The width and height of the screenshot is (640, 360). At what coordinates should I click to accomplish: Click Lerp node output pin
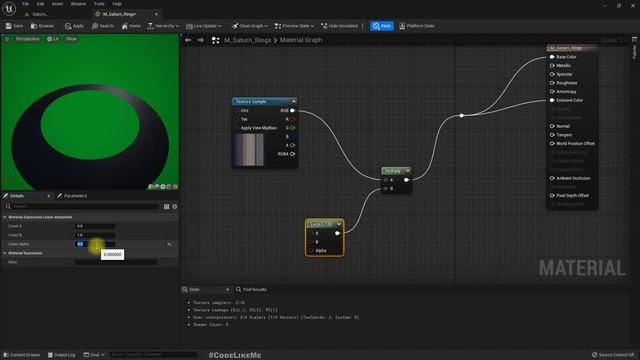[338, 233]
